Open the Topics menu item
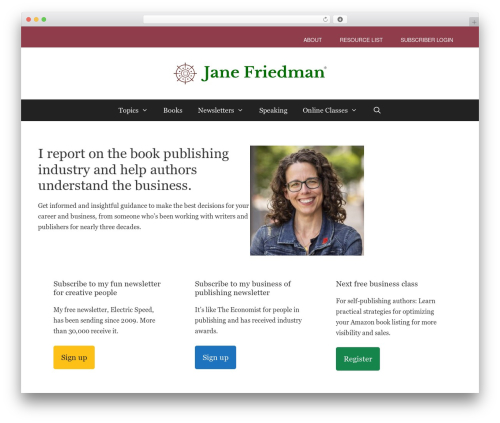This screenshot has width=500, height=423. click(128, 110)
